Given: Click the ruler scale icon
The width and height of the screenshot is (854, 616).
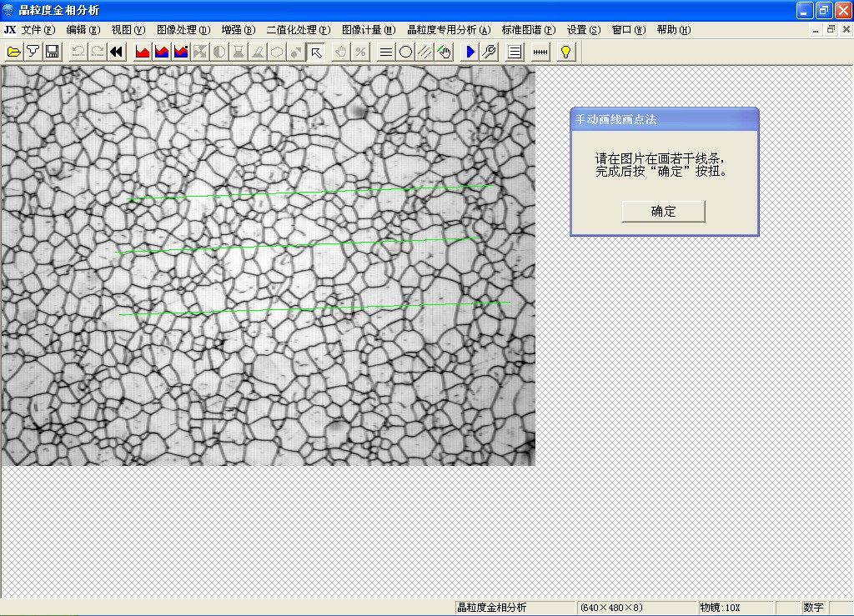Looking at the screenshot, I should pyautogui.click(x=540, y=52).
